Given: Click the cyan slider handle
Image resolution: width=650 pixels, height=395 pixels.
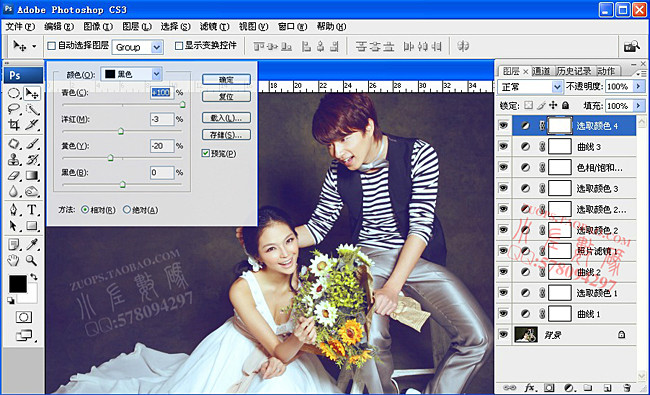Looking at the screenshot, I should (182, 105).
